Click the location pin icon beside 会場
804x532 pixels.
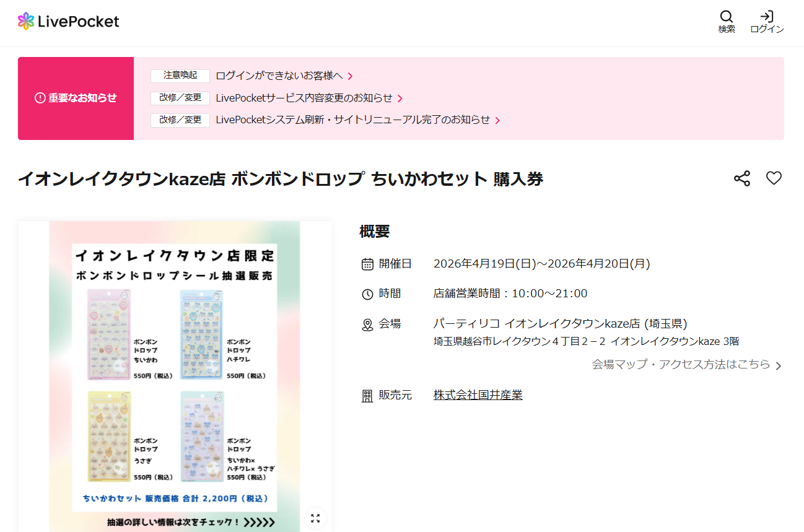click(x=367, y=323)
